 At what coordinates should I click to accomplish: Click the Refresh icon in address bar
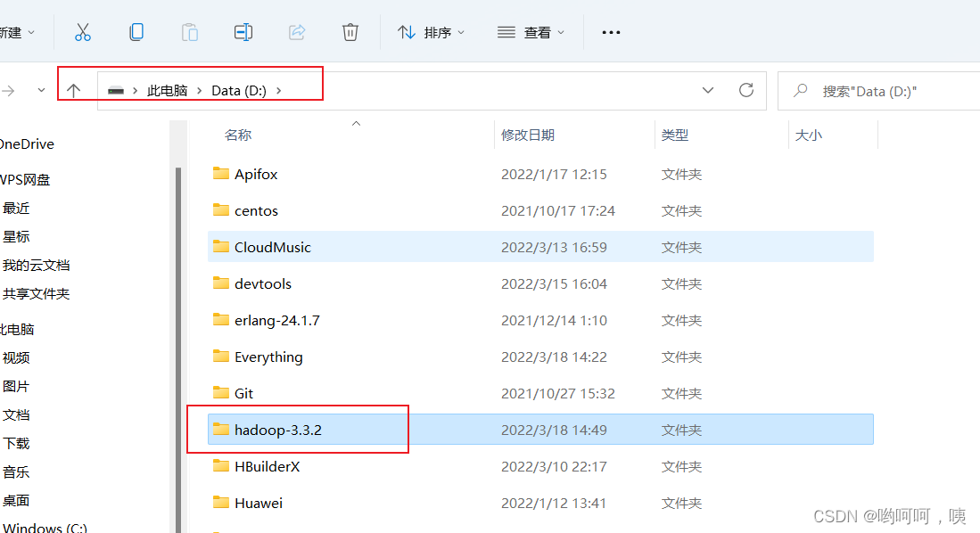coord(746,90)
